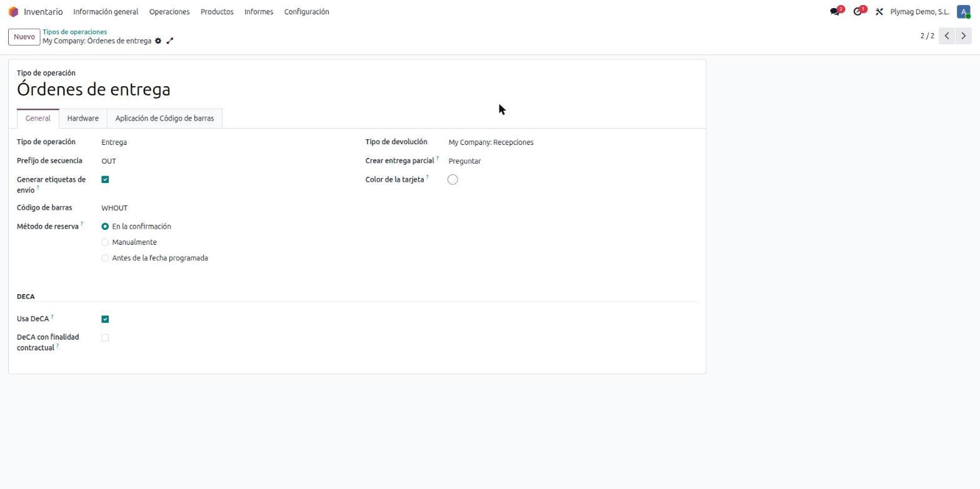Click the 2 / 2 pager counter

click(x=927, y=36)
